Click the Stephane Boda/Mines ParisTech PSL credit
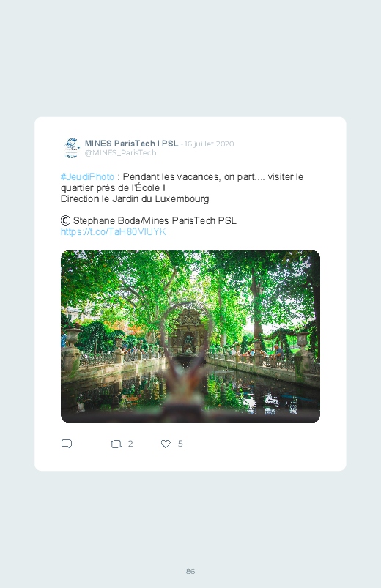The image size is (381, 588). point(155,220)
